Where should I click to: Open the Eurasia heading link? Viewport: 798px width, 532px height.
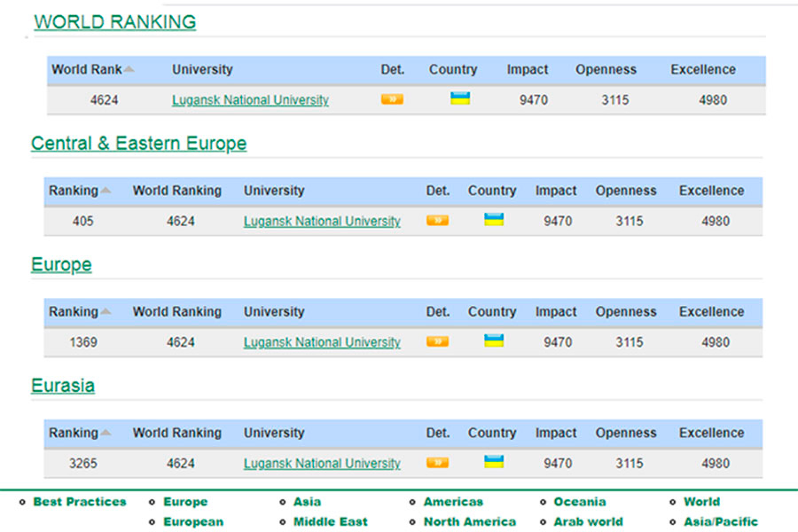(x=63, y=386)
